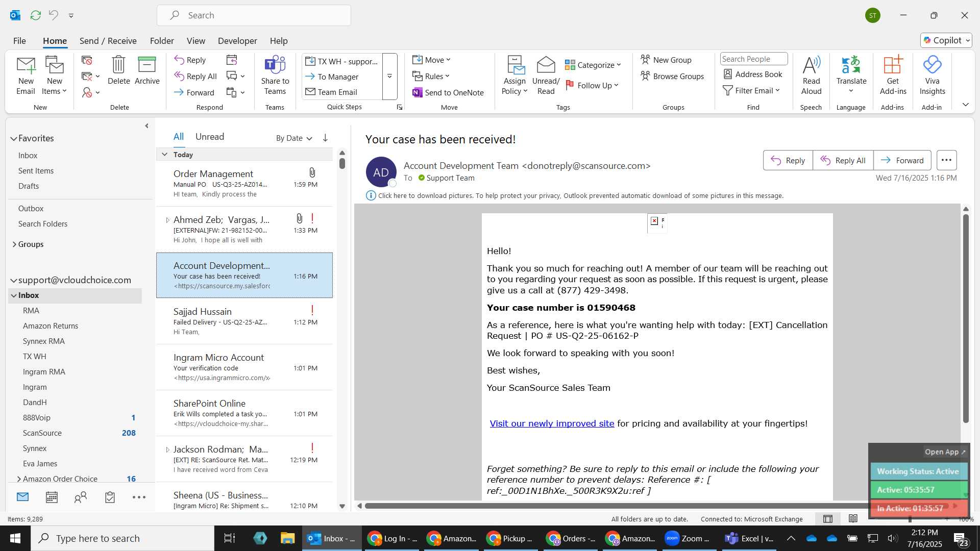The image size is (980, 551).
Task: Open the Filter Email dropdown
Action: click(751, 90)
